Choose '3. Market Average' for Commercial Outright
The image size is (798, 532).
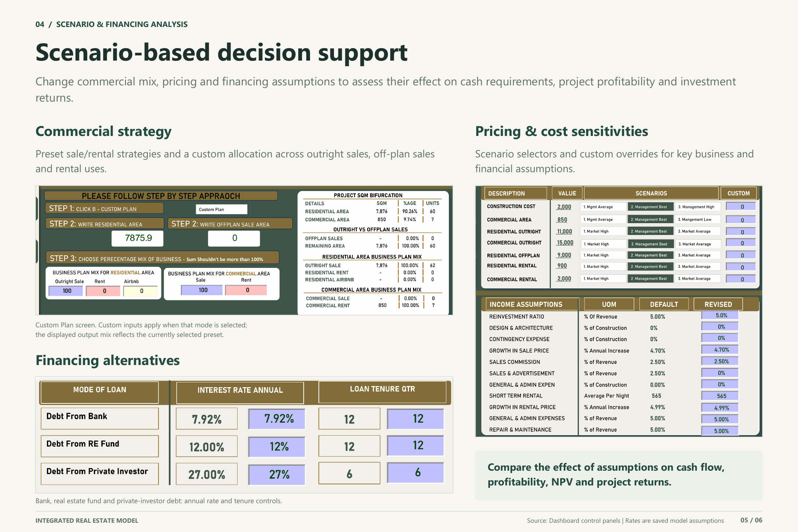click(698, 244)
